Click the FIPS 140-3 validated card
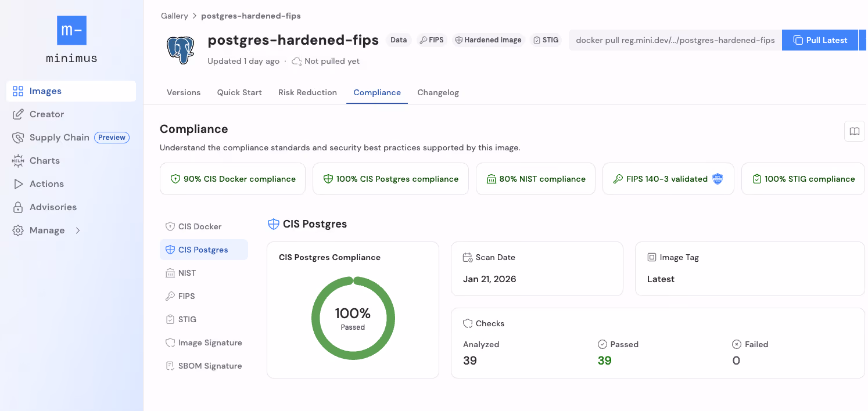Screen dimensions: 868x411 (668, 179)
